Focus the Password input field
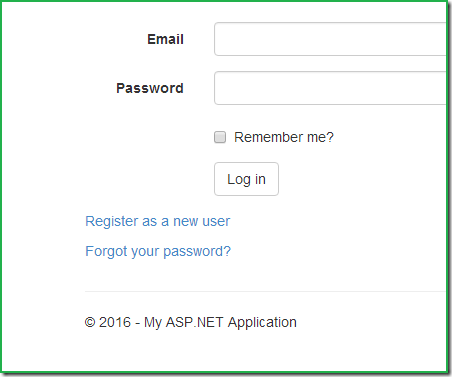Screen dimensions: 452x377 coord(330,88)
